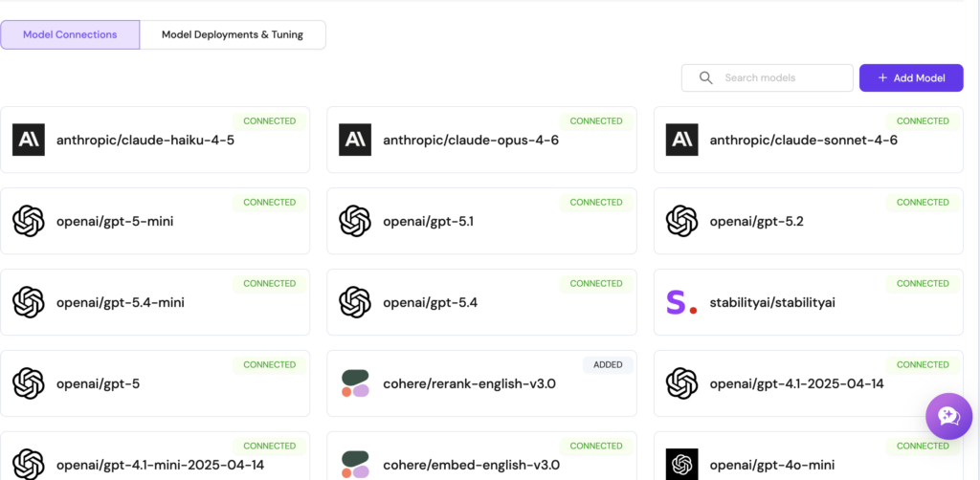Open the purple chat assistant bubble
980x480 pixels.
click(948, 416)
